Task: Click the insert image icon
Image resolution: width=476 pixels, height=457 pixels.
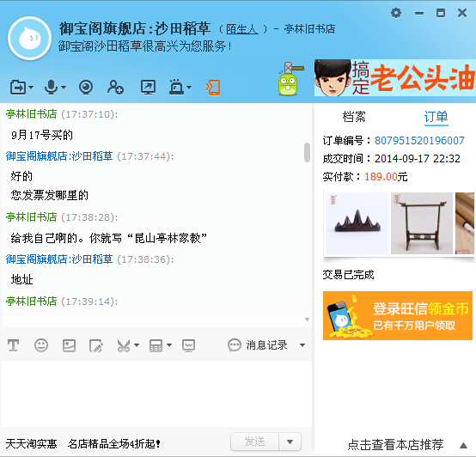Action: (x=69, y=345)
